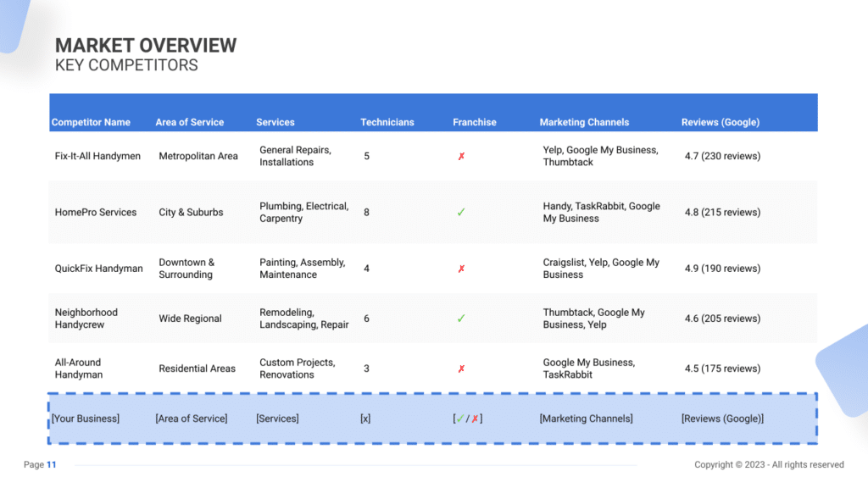Click the Marketing Channels column header

(584, 122)
